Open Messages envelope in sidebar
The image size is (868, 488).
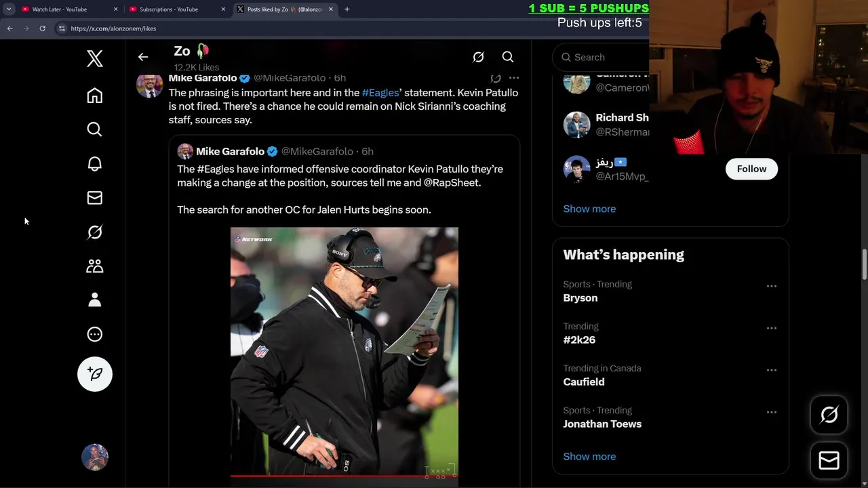95,198
